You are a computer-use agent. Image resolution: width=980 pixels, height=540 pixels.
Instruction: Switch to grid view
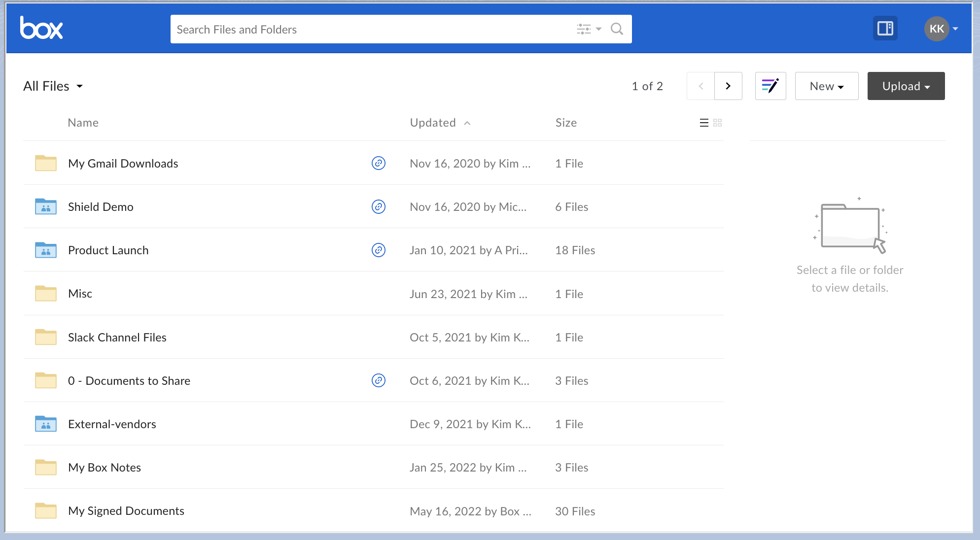point(718,123)
